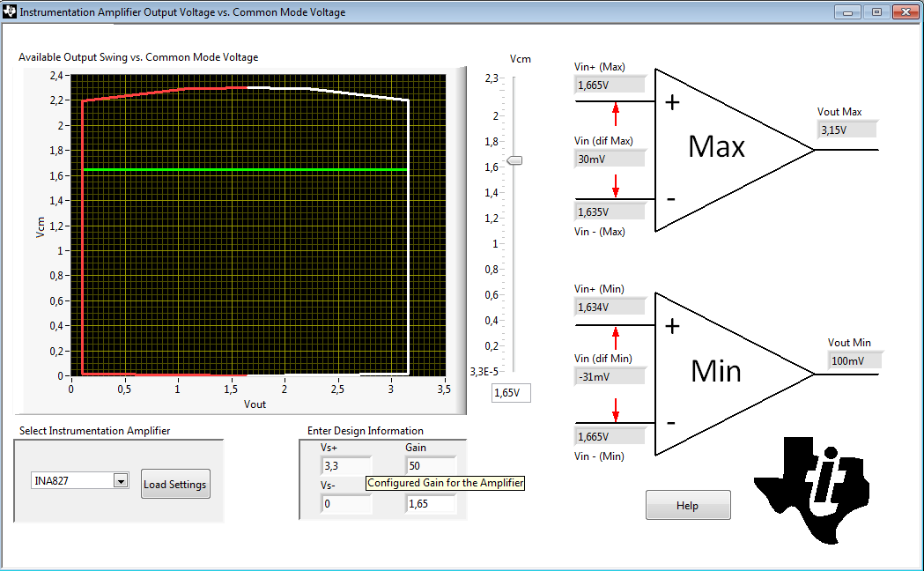The height and width of the screenshot is (571, 924).
Task: Open the INA827 amplifier dropdown arrow
Action: coord(121,481)
